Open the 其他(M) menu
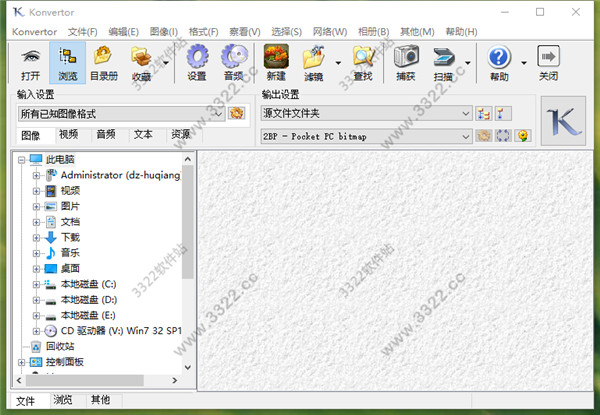 (x=417, y=32)
